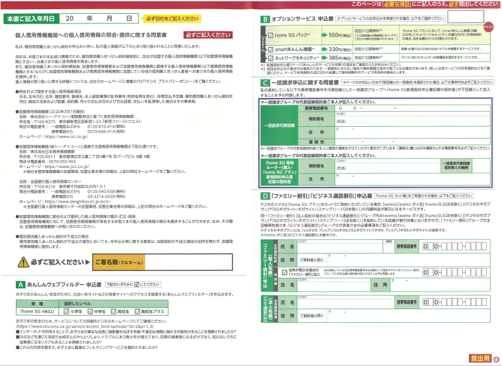The image size is (502, 366).
Task: Check the 高校生プラス filter level checkbox
Action: point(137,311)
